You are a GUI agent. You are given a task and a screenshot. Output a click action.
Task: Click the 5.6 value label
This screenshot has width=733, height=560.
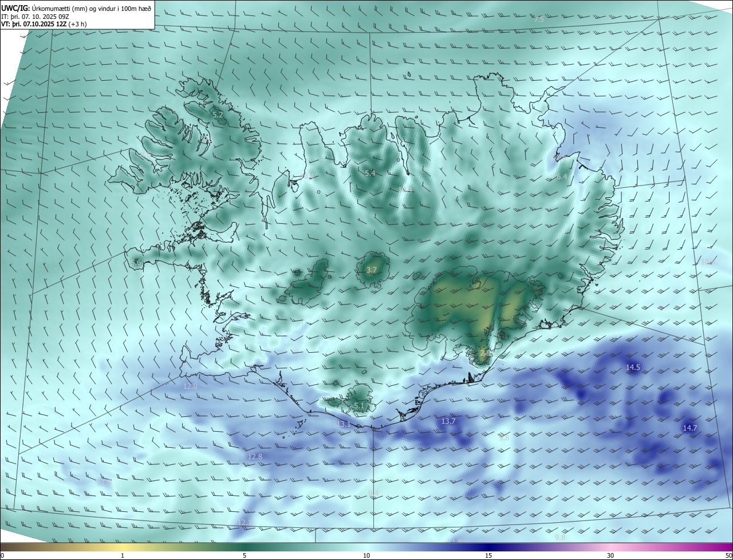[136, 262]
